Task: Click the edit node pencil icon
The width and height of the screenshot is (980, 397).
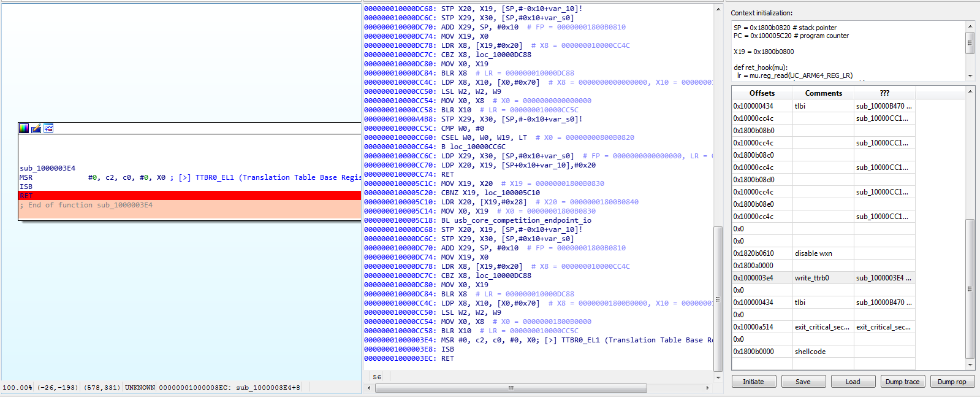Action: pos(36,128)
